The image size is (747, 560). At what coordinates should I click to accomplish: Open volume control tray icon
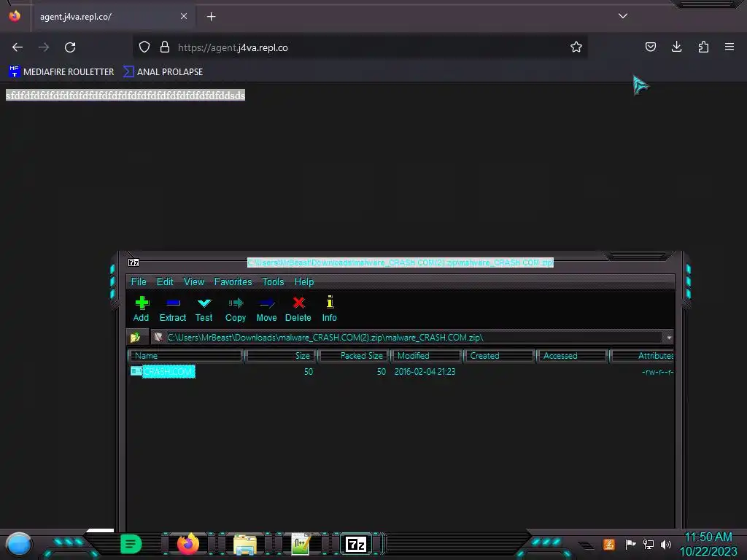click(x=666, y=544)
